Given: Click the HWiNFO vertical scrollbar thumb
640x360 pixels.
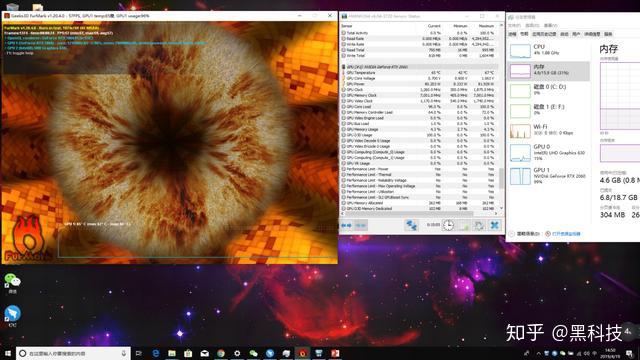Looking at the screenshot, I should coord(502,178).
